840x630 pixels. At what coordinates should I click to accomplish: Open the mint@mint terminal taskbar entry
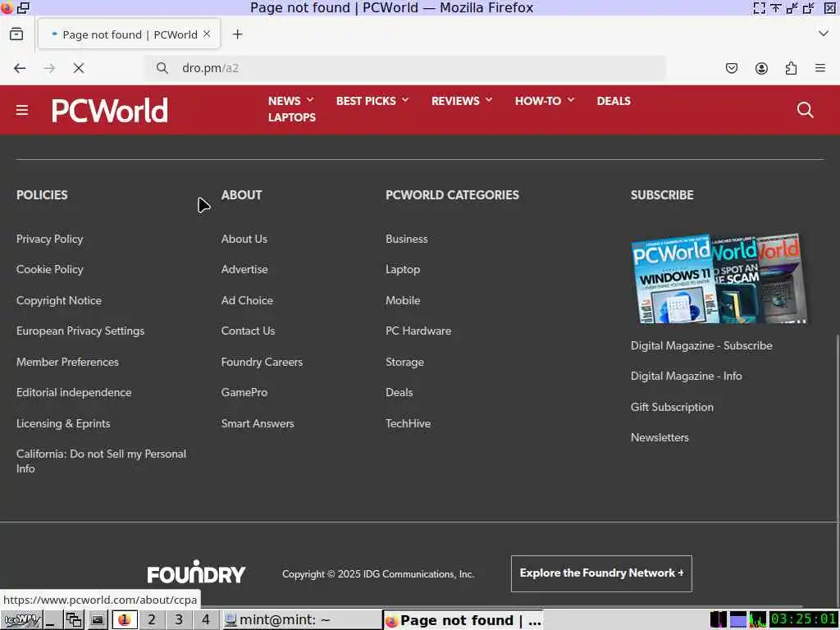coord(301,620)
